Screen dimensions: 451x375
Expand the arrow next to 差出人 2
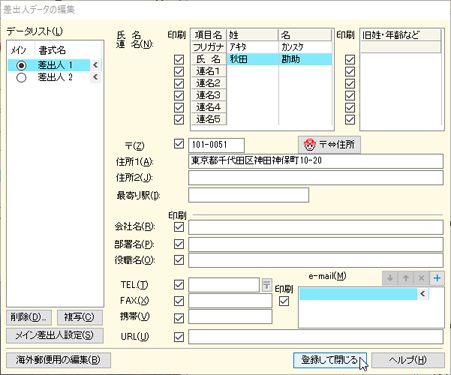pos(95,77)
